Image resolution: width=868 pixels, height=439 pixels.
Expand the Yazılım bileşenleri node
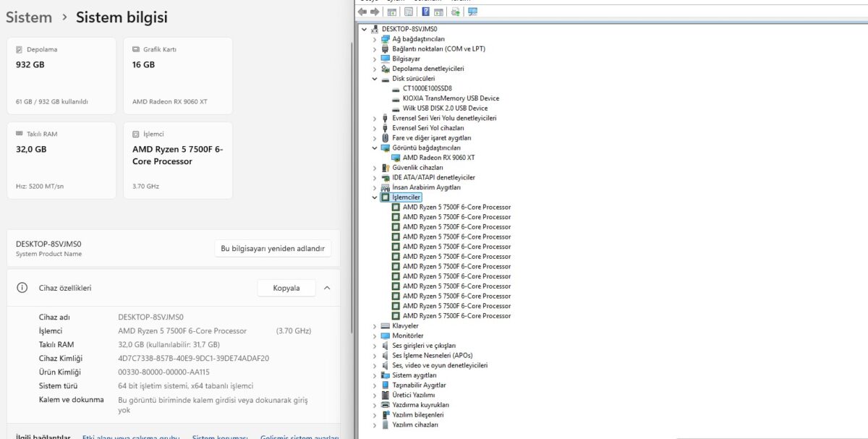click(x=375, y=414)
